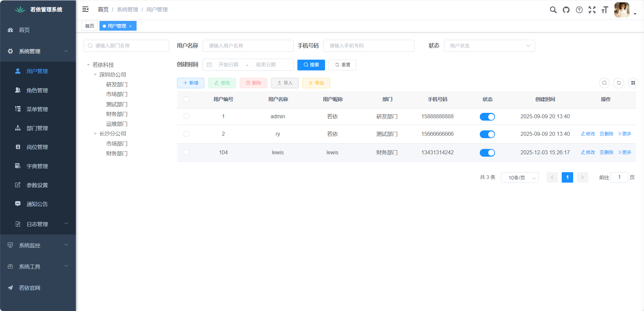Toggle the search panel magnifier icon above the table
Viewport: 644px width, 311px height.
point(605,83)
